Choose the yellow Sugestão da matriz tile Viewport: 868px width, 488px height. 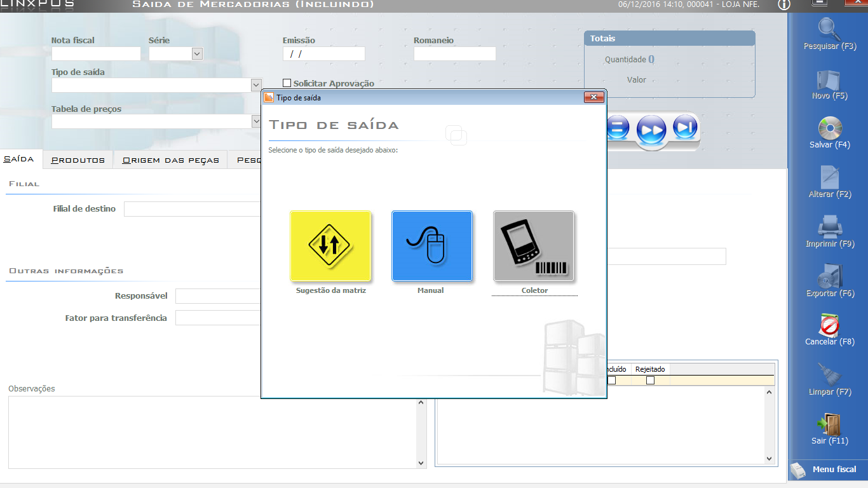[330, 246]
